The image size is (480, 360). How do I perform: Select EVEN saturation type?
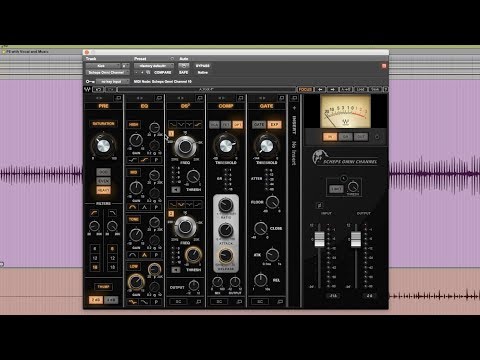[103, 181]
